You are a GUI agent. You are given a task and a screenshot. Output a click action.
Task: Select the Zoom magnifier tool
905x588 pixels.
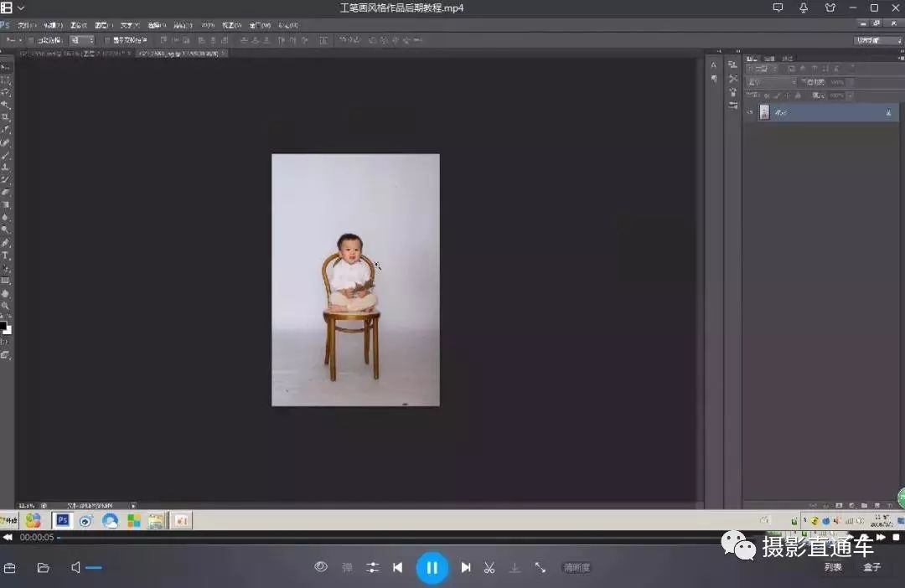[x=6, y=307]
